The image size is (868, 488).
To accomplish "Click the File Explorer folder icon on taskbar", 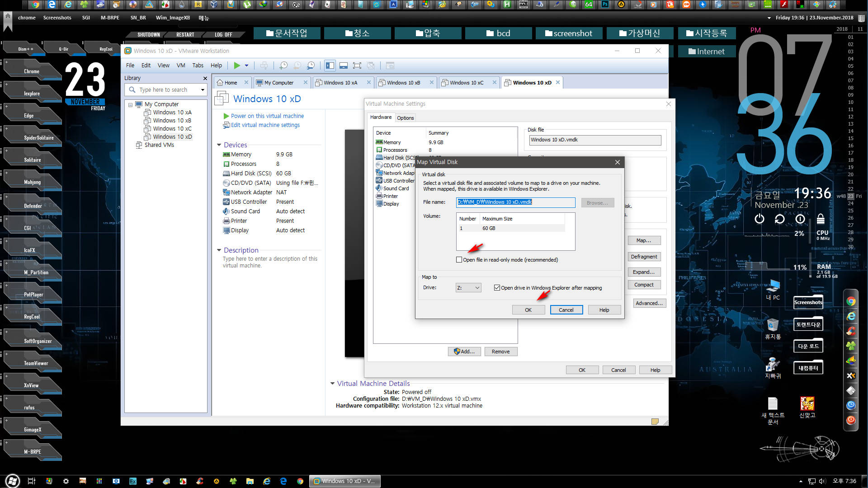I will (250, 481).
